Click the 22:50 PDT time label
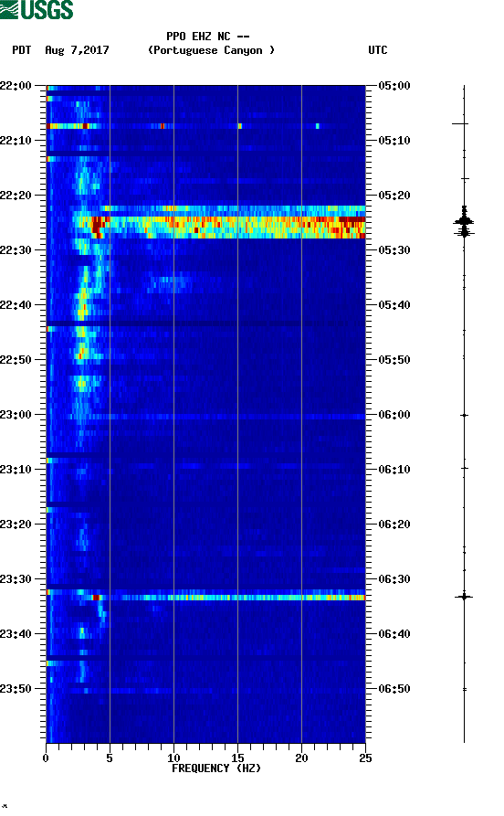The height and width of the screenshot is (816, 504). tap(16, 360)
